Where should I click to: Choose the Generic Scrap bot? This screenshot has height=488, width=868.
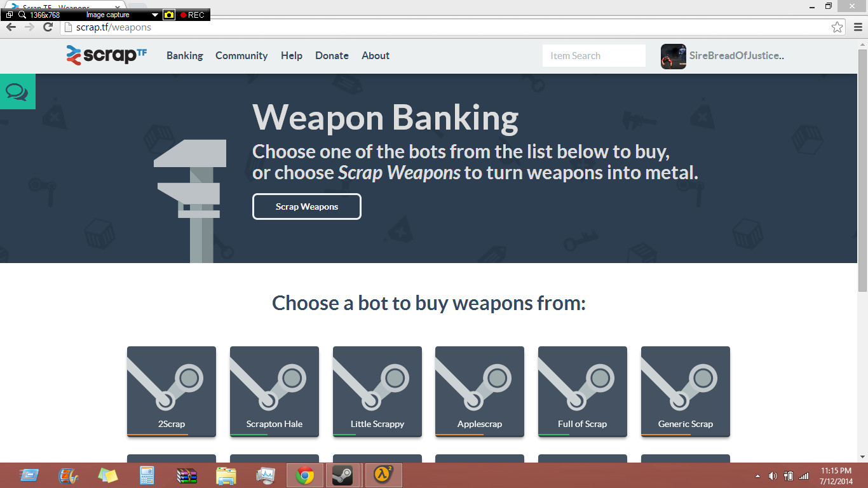coord(686,391)
